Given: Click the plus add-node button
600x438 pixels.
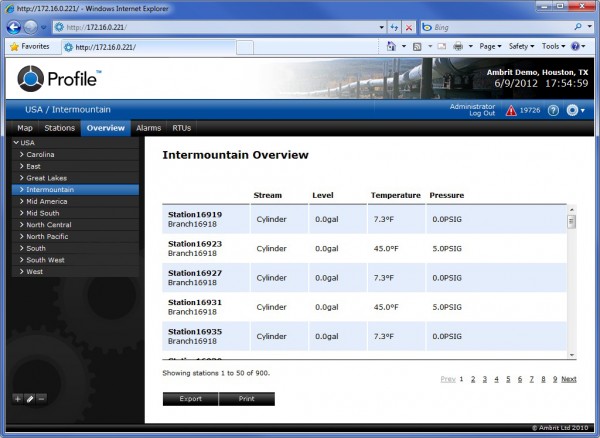Looking at the screenshot, I should coord(18,399).
